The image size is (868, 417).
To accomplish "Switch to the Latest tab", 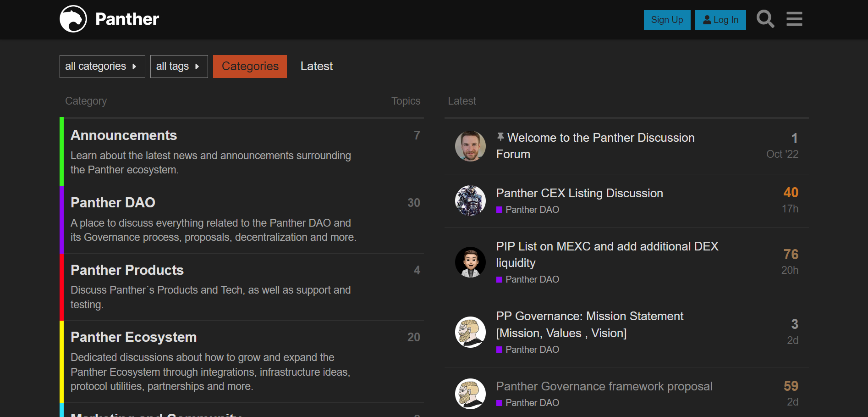I will tap(317, 67).
